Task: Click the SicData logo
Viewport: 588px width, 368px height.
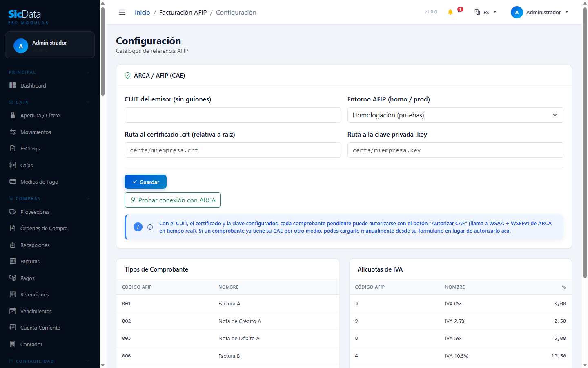Action: tap(24, 14)
